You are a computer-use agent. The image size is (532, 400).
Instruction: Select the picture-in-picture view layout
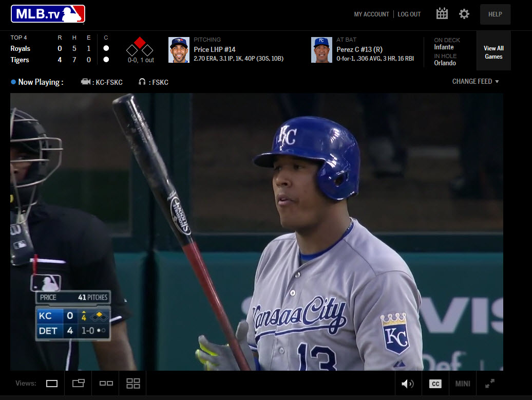coord(79,384)
